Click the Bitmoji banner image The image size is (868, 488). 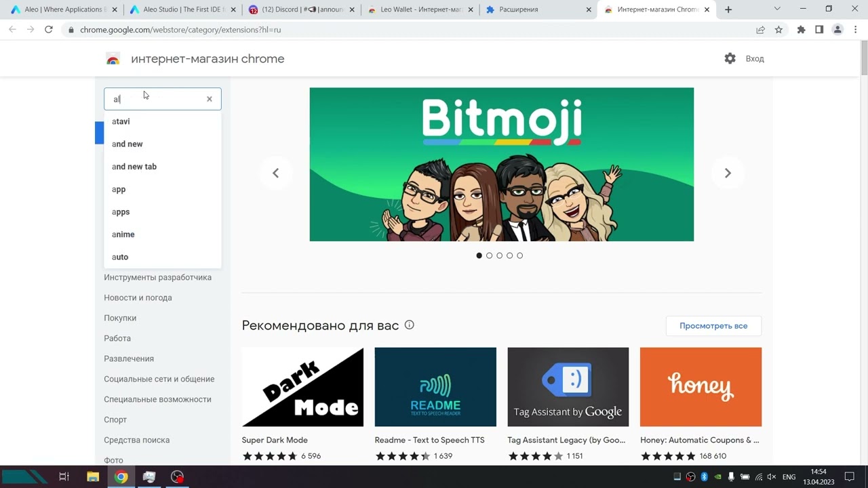point(502,165)
